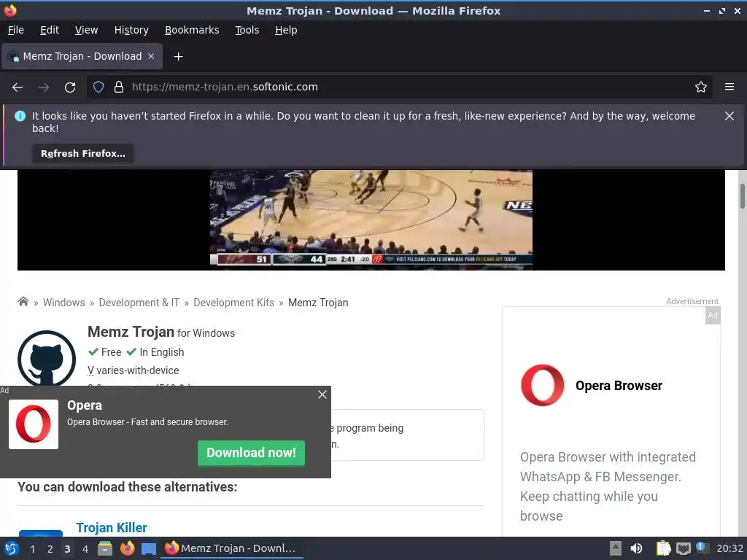The image size is (747, 560).
Task: Click Opera Browser title in sidebar ad
Action: pos(619,386)
